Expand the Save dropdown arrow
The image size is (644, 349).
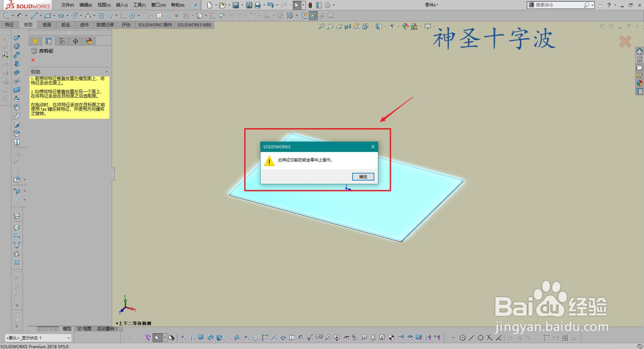pyautogui.click(x=242, y=5)
